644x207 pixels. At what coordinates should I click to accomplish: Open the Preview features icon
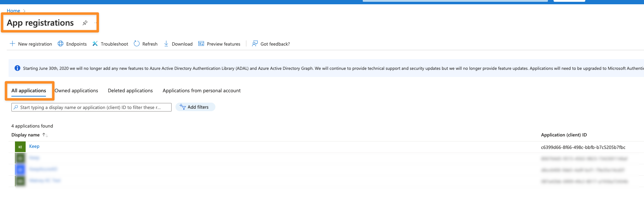[201, 43]
